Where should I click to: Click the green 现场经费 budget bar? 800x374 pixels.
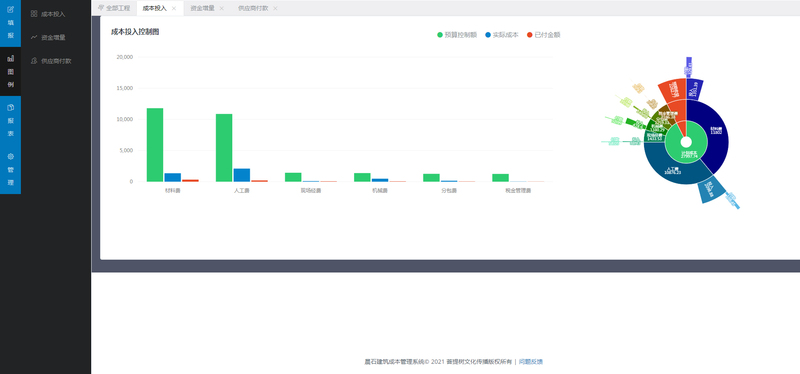[293, 177]
